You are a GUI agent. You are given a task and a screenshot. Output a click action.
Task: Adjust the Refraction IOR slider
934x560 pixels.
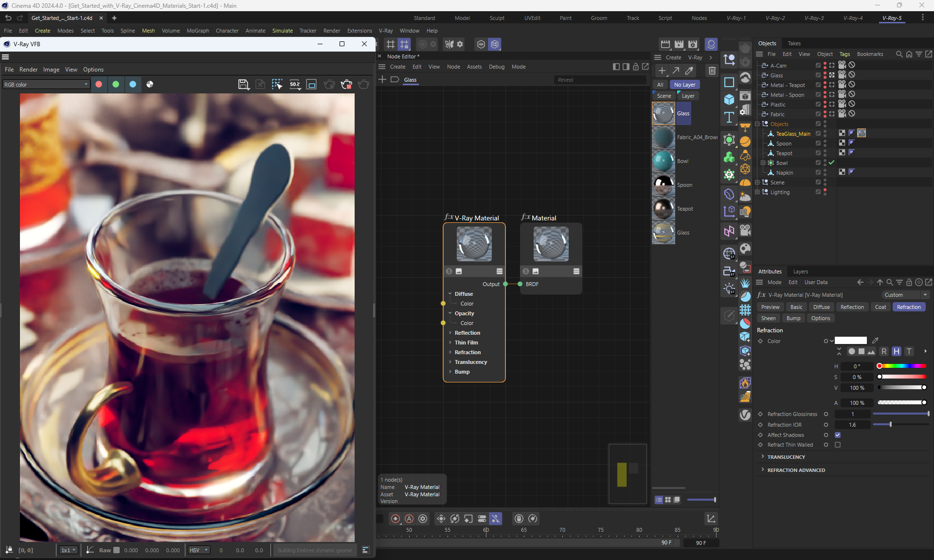(x=890, y=425)
